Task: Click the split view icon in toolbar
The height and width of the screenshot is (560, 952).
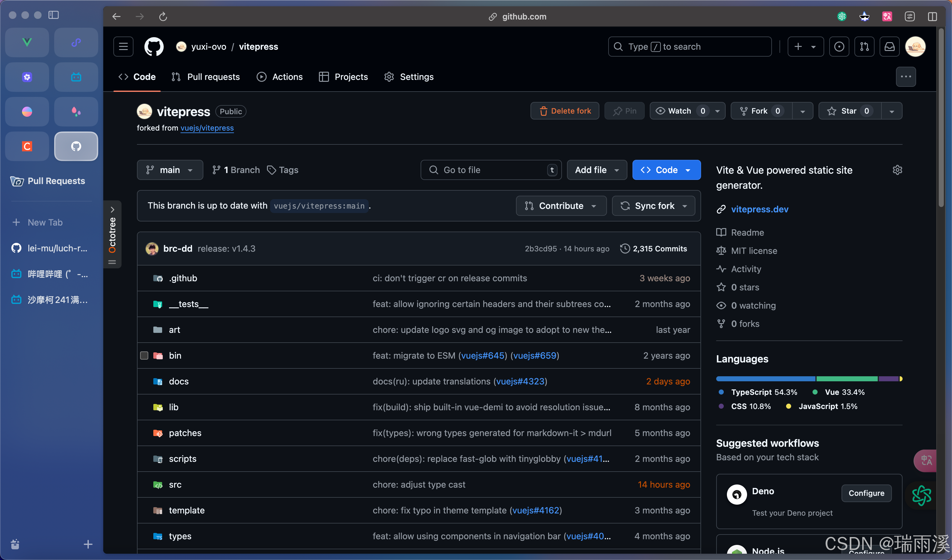Action: pyautogui.click(x=932, y=16)
